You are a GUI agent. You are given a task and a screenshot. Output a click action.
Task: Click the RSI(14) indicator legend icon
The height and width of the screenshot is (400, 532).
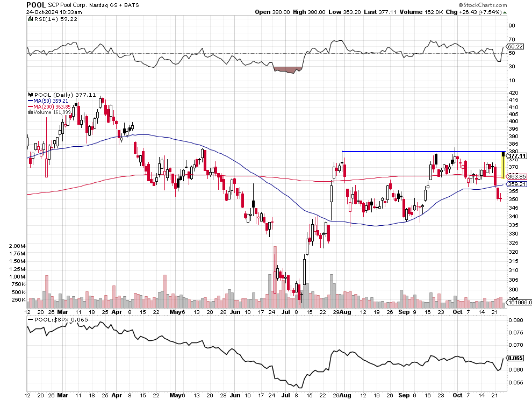(x=29, y=19)
